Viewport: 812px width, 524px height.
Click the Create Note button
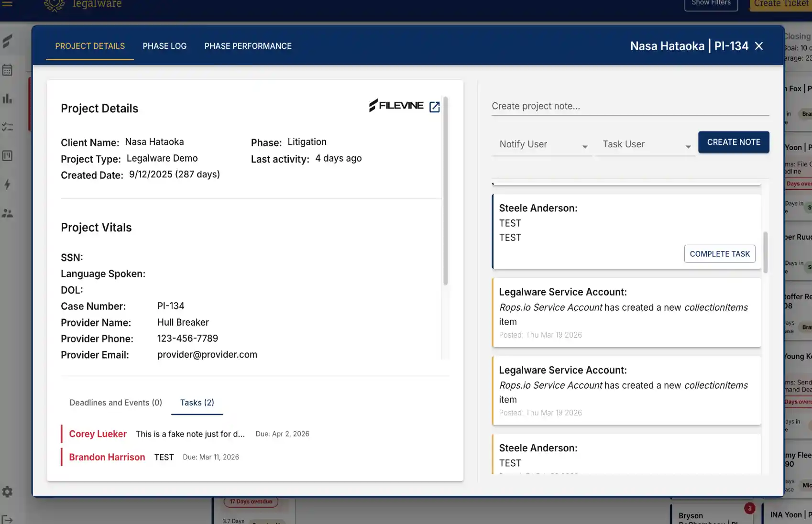(x=734, y=142)
